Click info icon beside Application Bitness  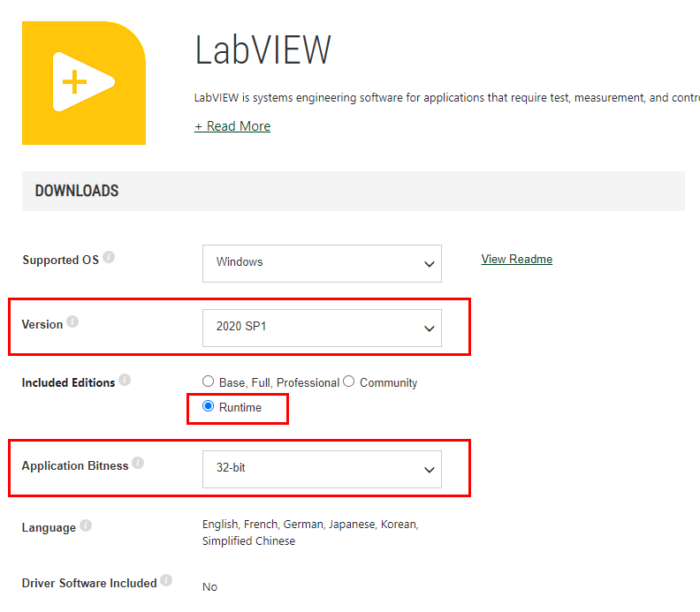[x=138, y=464]
